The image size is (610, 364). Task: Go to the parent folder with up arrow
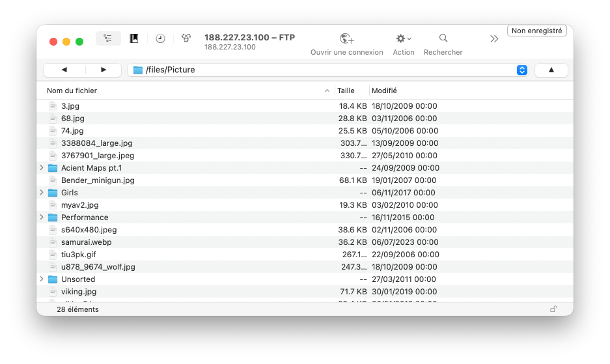(551, 70)
